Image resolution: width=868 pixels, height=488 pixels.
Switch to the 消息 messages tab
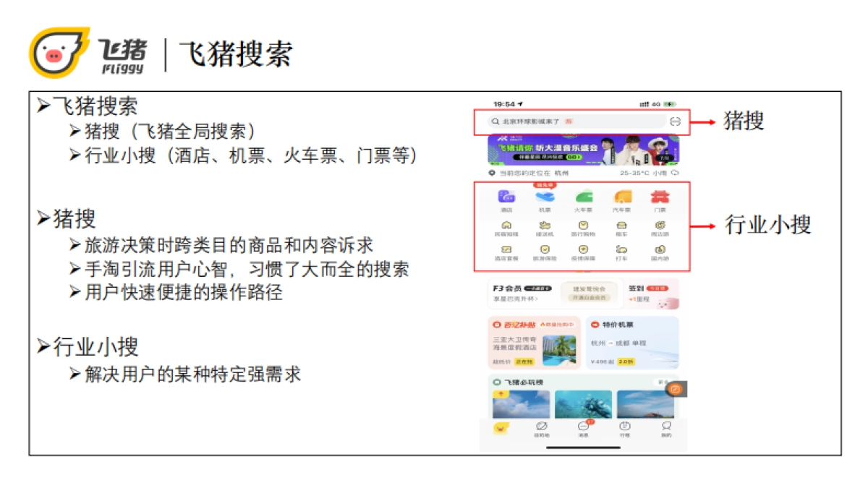click(x=584, y=429)
